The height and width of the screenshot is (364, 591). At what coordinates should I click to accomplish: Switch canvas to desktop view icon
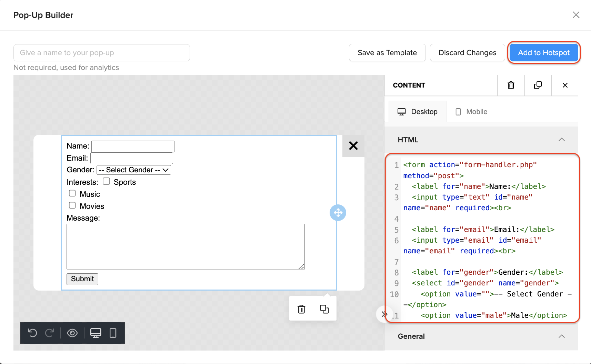tap(96, 333)
